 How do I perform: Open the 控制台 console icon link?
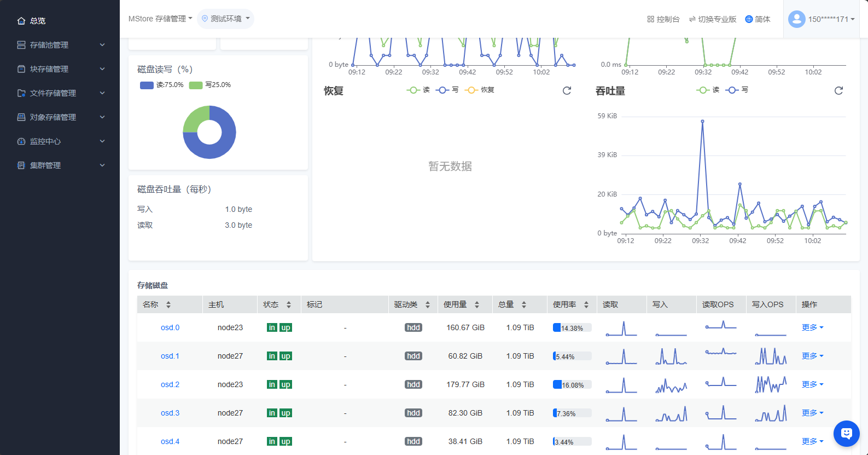[x=663, y=19]
